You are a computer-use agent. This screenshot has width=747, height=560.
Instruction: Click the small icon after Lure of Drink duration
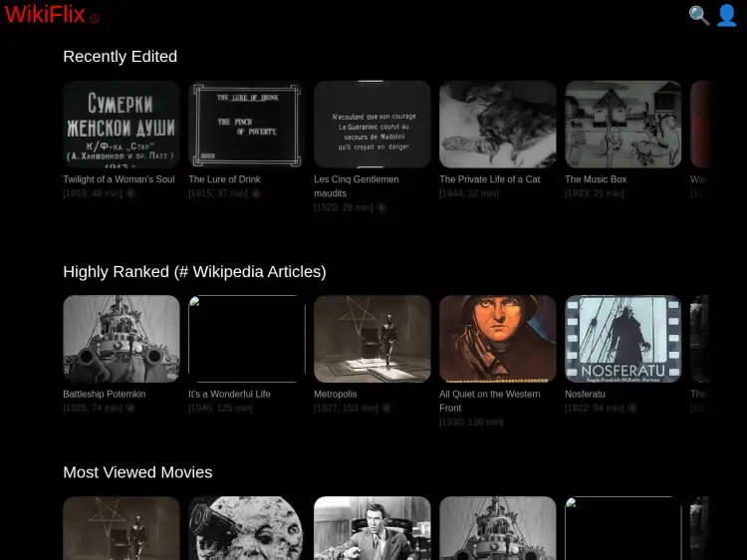pyautogui.click(x=256, y=193)
